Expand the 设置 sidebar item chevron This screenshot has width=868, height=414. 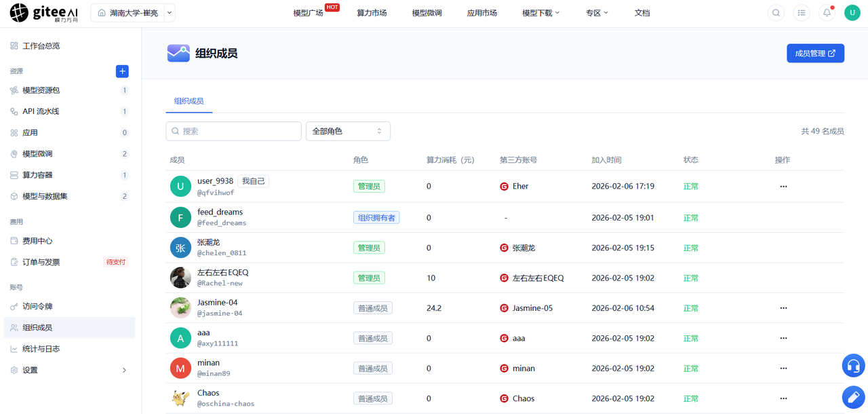124,370
